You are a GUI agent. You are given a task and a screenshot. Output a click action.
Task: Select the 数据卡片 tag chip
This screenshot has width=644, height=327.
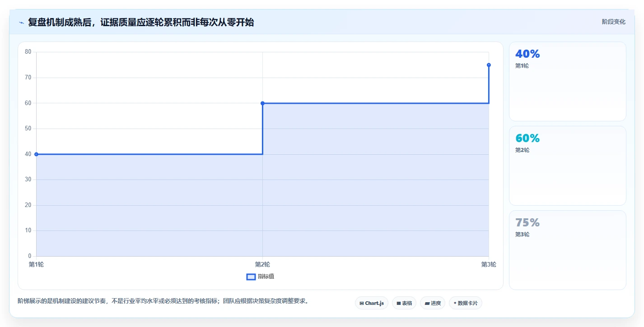tap(466, 303)
